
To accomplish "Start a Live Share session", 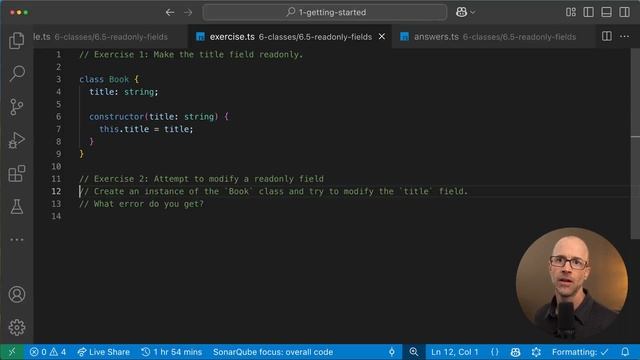I will [x=104, y=352].
